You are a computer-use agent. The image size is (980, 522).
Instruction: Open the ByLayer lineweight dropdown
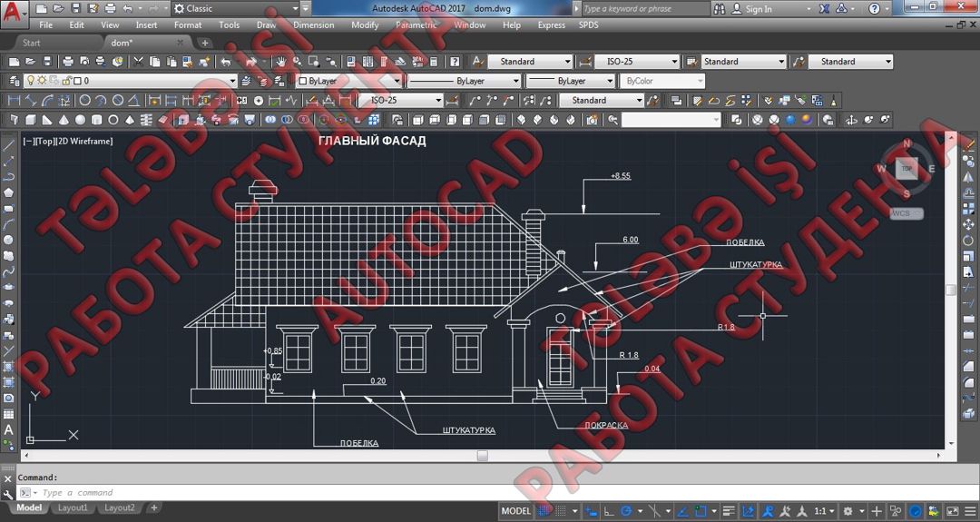570,81
